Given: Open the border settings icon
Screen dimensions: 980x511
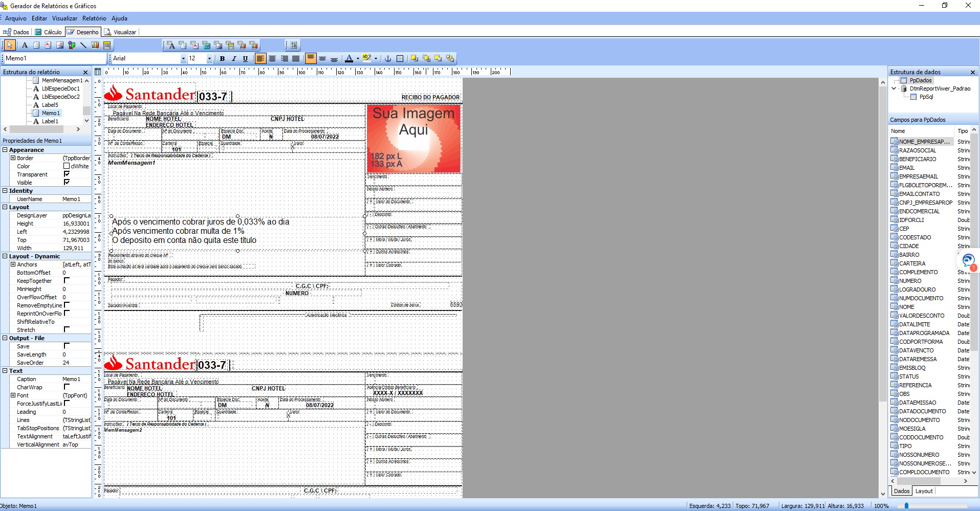Looking at the screenshot, I should coord(400,58).
